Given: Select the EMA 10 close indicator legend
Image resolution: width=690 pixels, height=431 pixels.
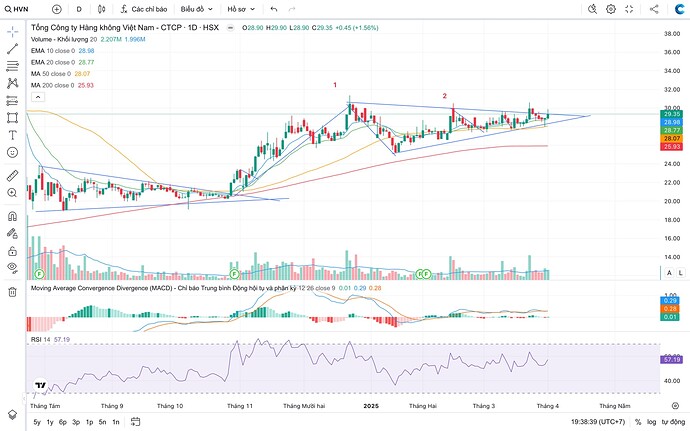Looking at the screenshot, I should (53, 51).
